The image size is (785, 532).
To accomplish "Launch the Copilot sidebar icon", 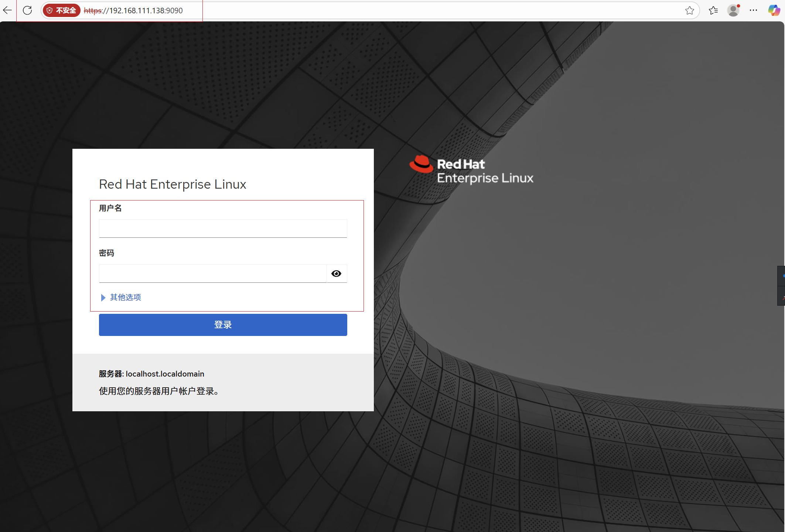I will (x=774, y=10).
